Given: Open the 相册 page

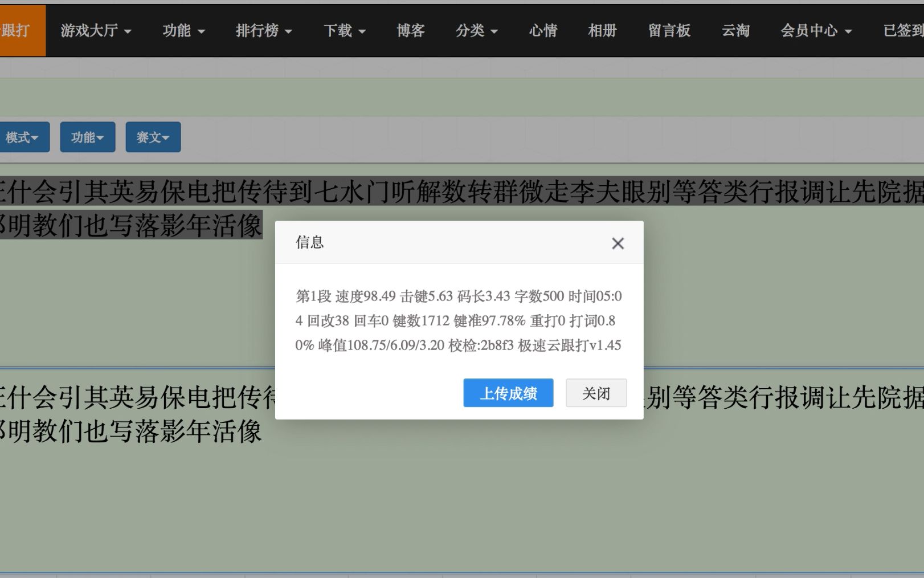Looking at the screenshot, I should pos(602,31).
